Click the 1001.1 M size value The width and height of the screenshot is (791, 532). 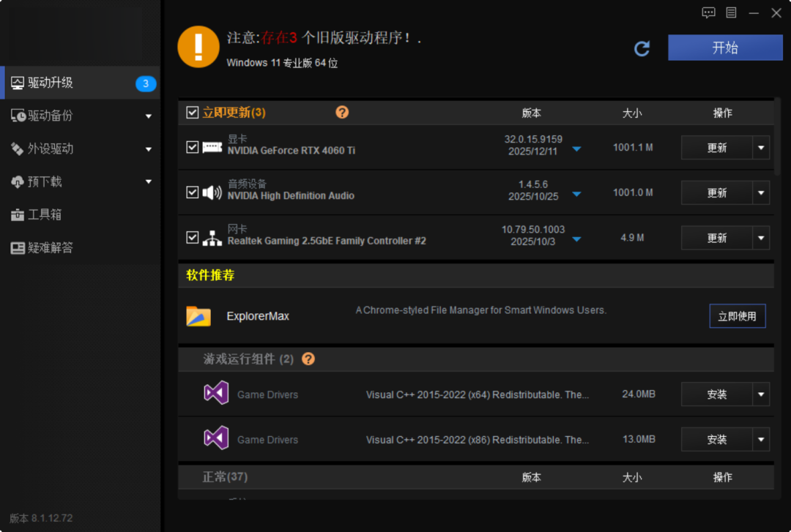[633, 147]
